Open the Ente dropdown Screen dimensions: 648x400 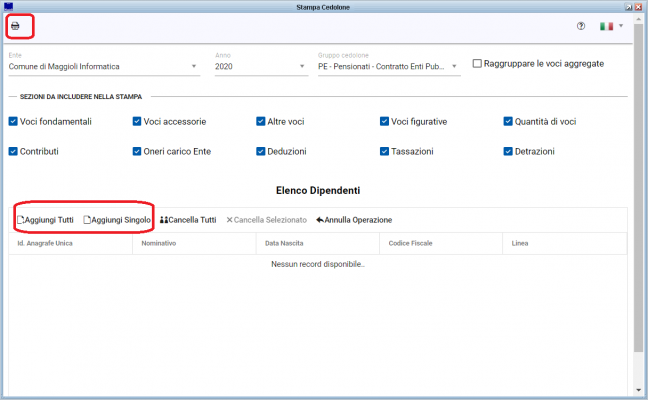[104, 67]
